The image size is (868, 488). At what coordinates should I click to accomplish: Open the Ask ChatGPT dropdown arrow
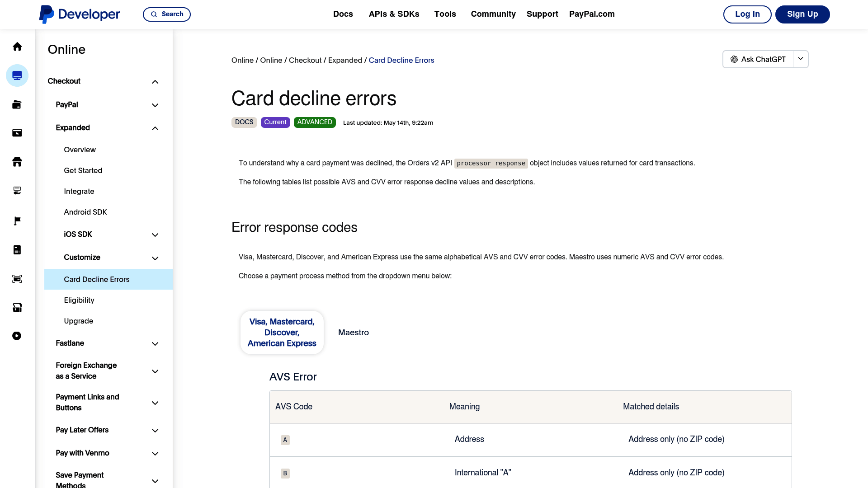pos(801,59)
